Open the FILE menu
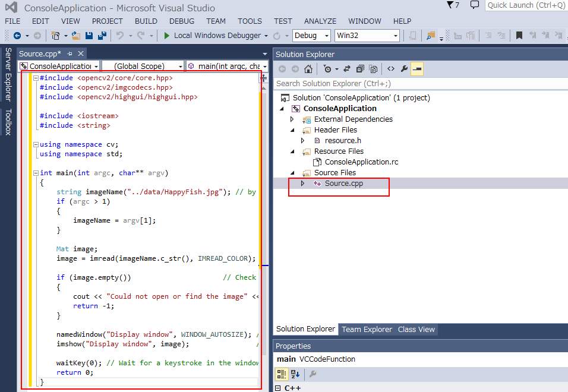Image resolution: width=568 pixels, height=392 pixels. point(12,21)
